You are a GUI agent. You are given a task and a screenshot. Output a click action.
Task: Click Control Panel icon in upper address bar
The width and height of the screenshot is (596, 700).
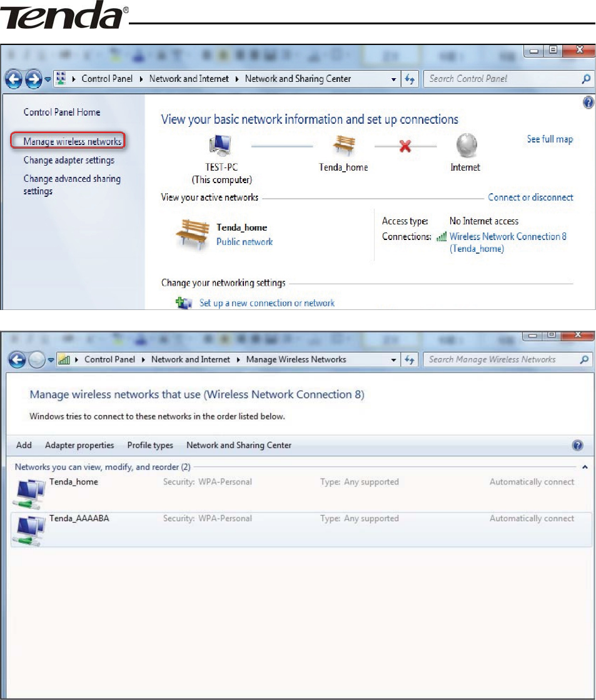61,79
